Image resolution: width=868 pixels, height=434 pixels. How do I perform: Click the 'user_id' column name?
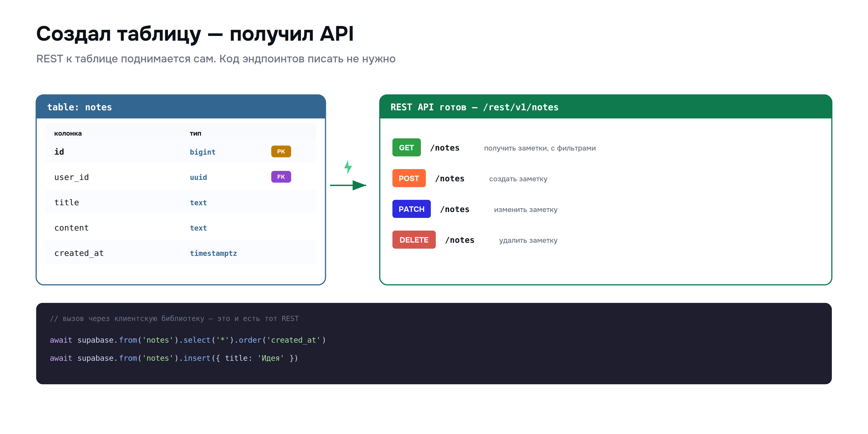71,177
